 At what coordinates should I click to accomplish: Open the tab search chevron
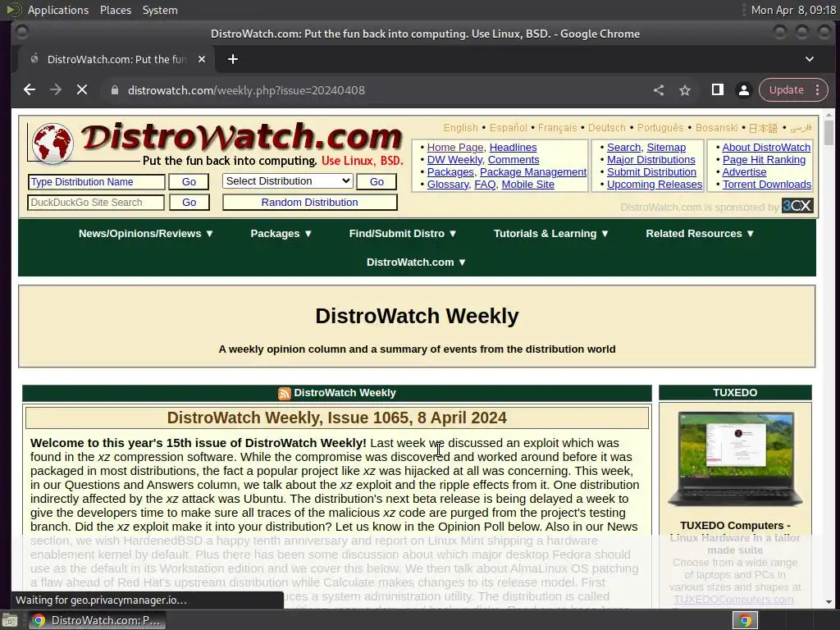810,59
